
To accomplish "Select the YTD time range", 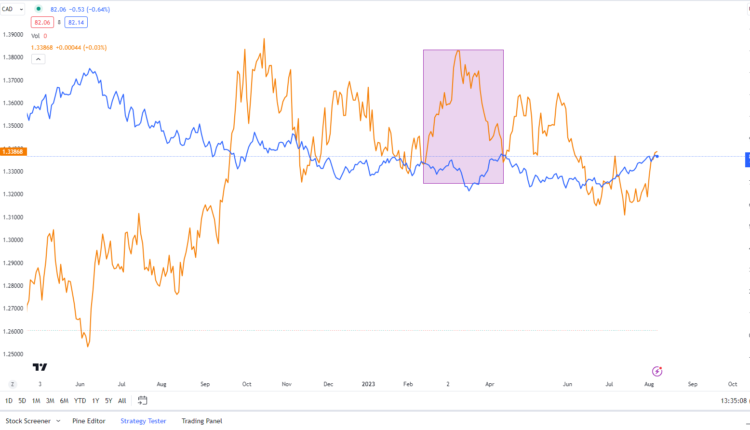I will (80, 401).
